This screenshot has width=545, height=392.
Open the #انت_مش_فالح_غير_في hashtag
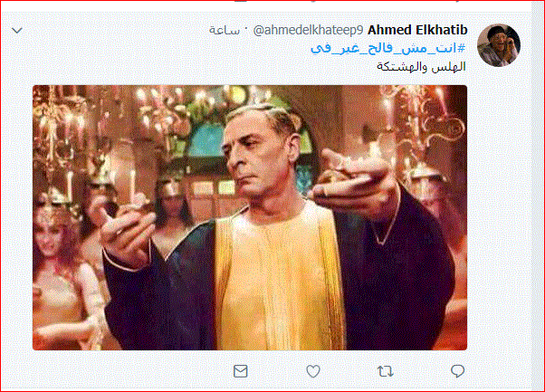coord(387,48)
